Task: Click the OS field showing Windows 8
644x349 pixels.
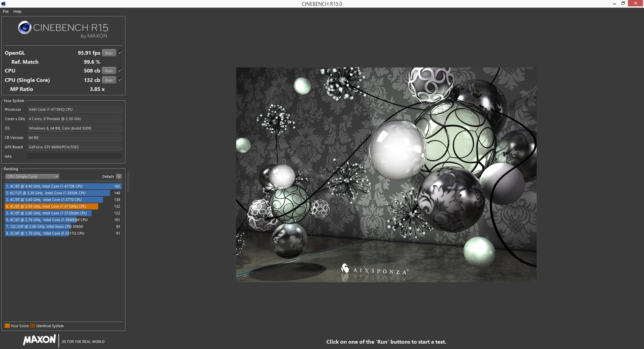Action: 74,128
